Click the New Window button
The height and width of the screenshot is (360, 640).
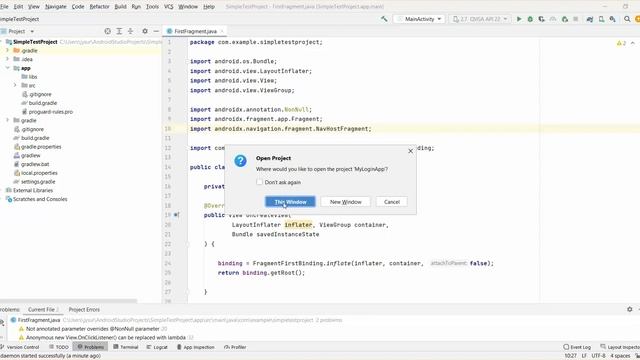click(x=346, y=202)
